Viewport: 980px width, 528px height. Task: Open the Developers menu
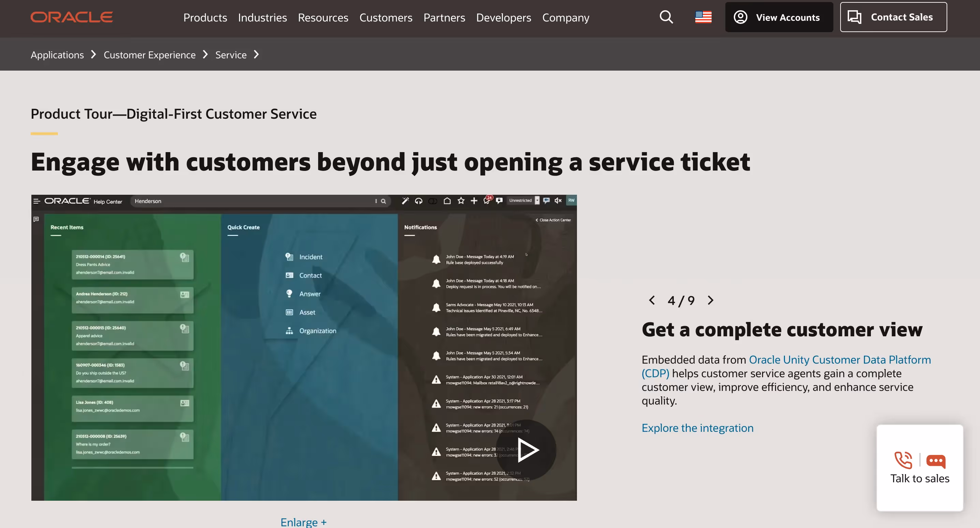tap(503, 17)
